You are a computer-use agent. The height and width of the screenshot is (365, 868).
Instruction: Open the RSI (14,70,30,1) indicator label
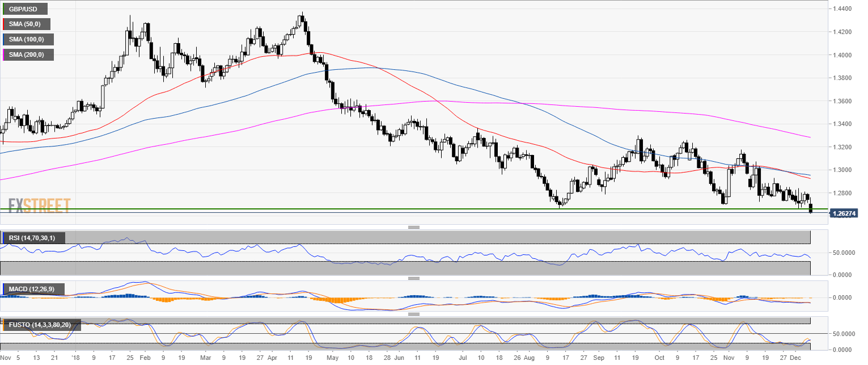[33, 237]
